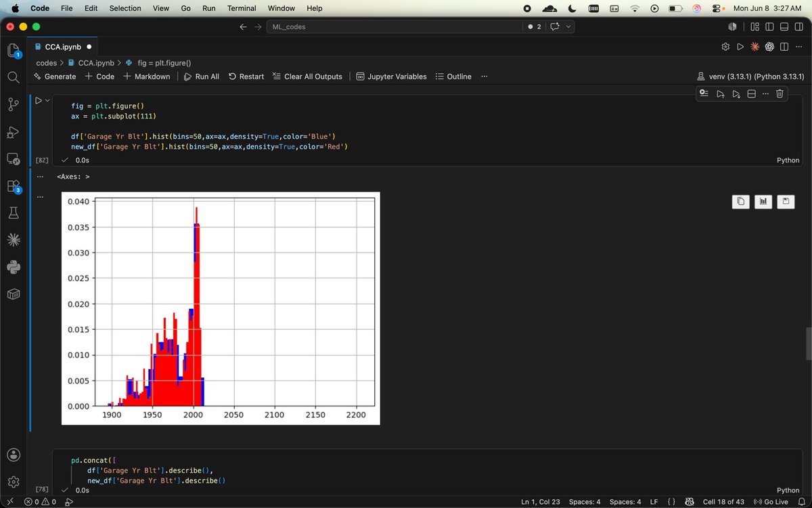Image resolution: width=812 pixels, height=508 pixels.
Task: Select the CCA.ipynb editor tab
Action: [x=64, y=47]
